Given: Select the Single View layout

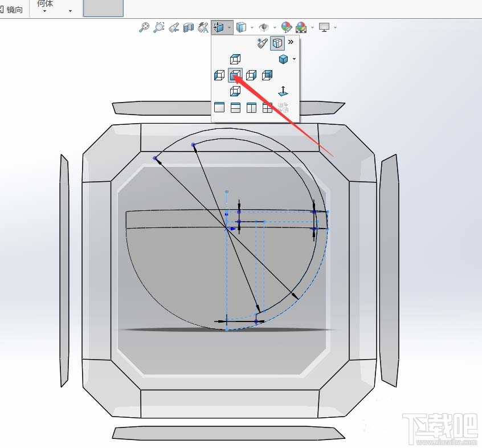Looking at the screenshot, I should pos(219,107).
